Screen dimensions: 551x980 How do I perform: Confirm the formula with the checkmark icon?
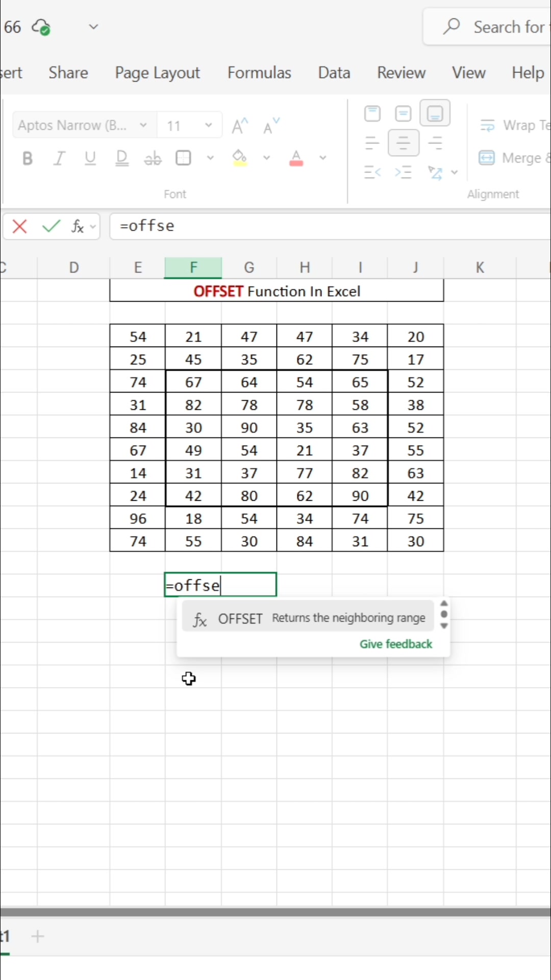(52, 226)
